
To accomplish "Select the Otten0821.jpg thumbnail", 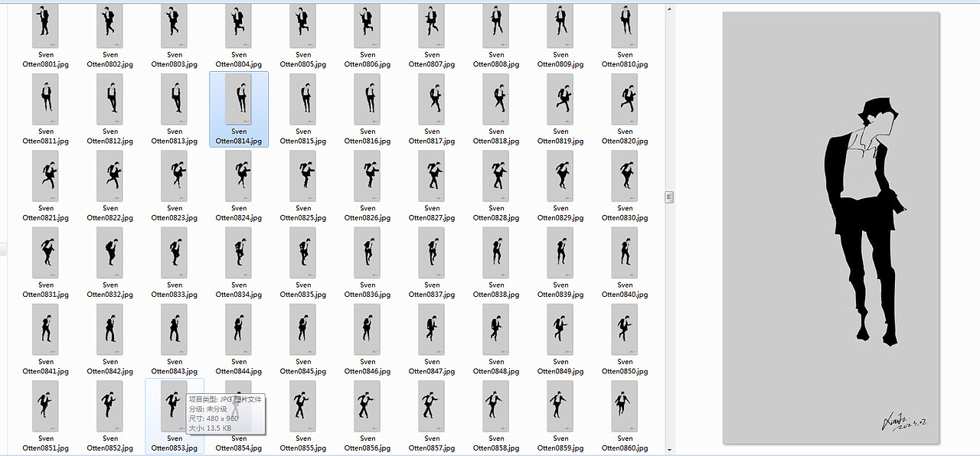I will 46,176.
